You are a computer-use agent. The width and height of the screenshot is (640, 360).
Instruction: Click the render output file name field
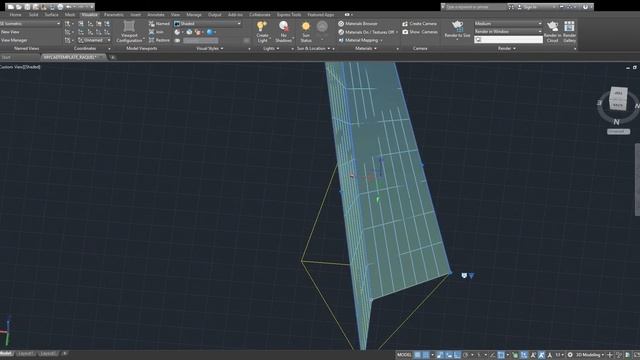coord(509,40)
